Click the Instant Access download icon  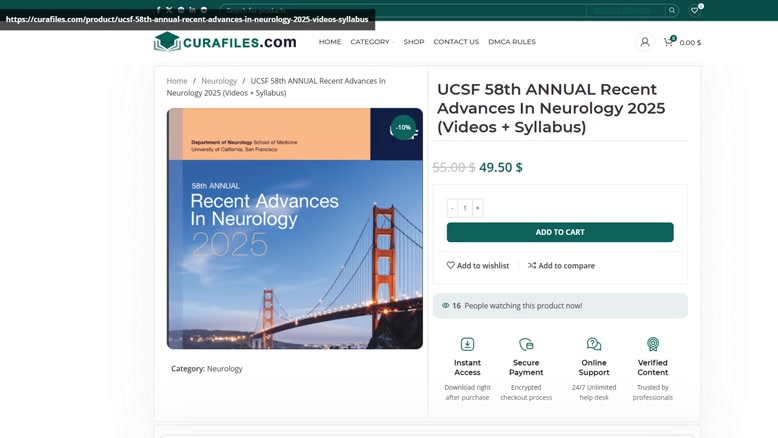click(x=467, y=344)
